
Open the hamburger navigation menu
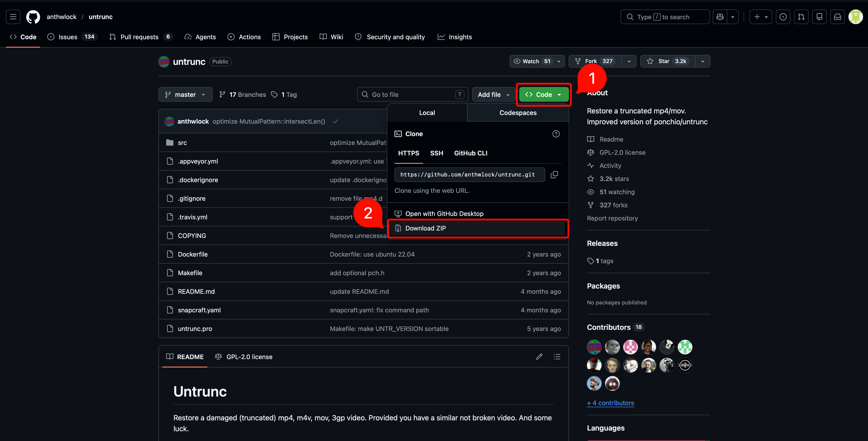click(13, 17)
